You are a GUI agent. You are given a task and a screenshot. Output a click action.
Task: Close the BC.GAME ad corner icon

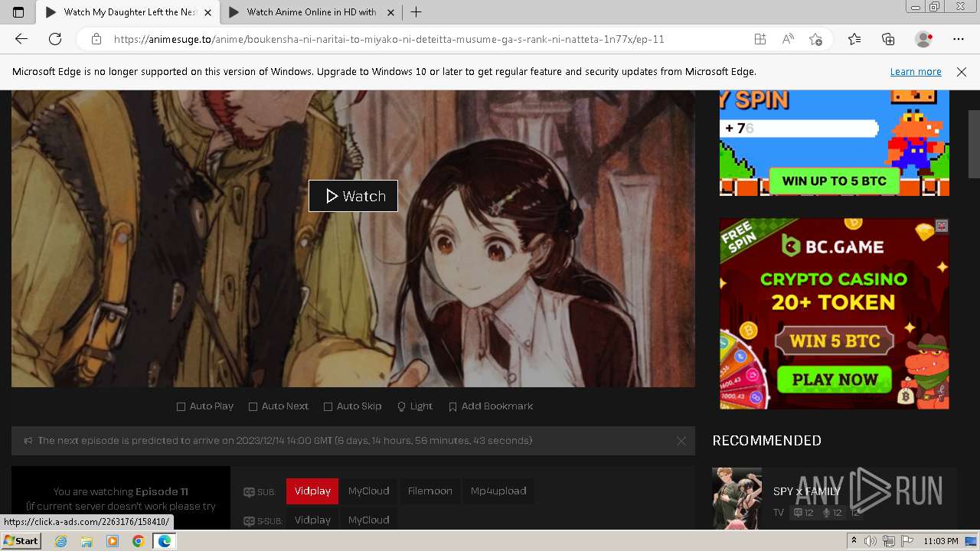[942, 226]
